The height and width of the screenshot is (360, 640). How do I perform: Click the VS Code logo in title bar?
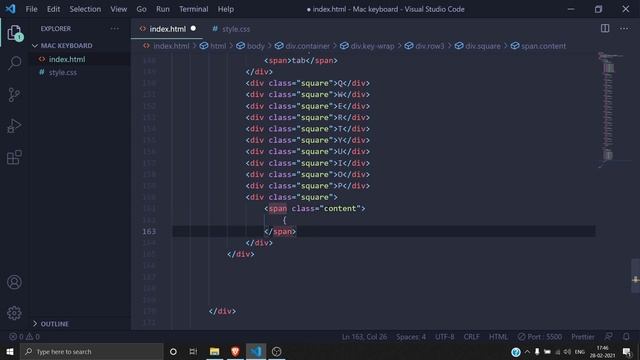coord(10,9)
